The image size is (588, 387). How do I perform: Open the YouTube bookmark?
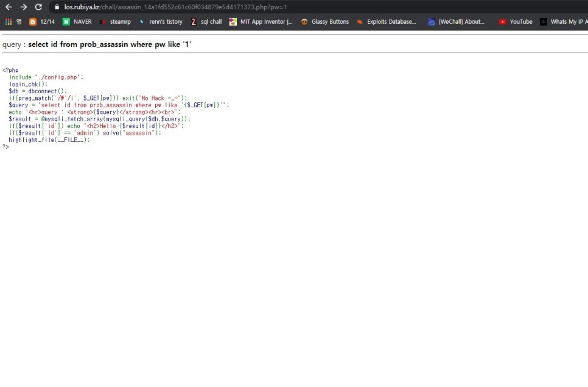coord(516,22)
